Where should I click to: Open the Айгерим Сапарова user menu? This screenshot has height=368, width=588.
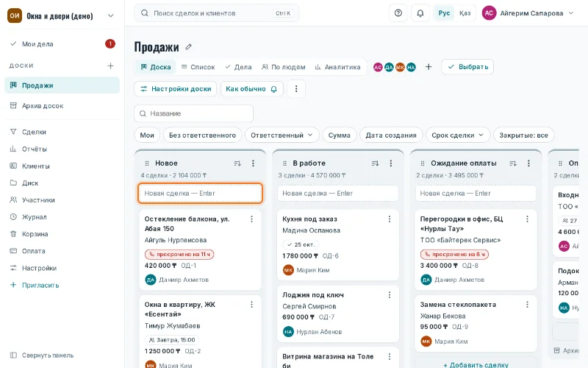pos(528,13)
